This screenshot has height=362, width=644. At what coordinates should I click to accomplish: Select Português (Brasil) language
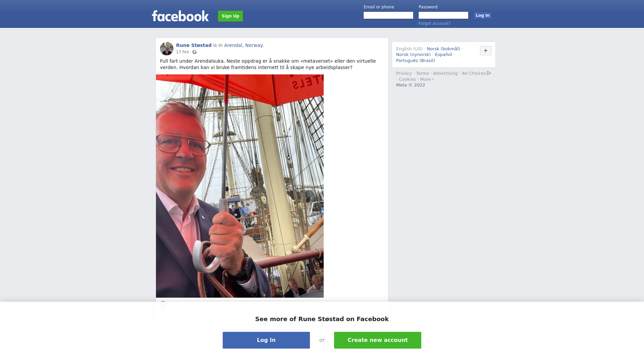click(415, 61)
